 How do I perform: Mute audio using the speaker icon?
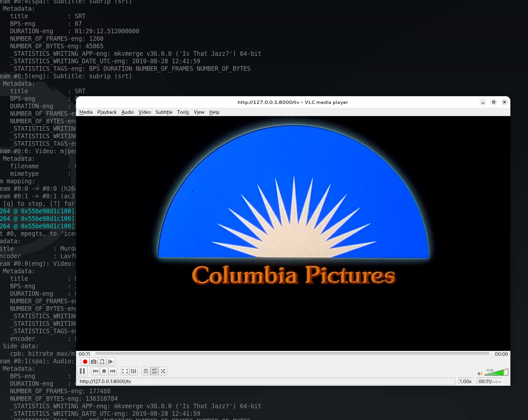[480, 374]
